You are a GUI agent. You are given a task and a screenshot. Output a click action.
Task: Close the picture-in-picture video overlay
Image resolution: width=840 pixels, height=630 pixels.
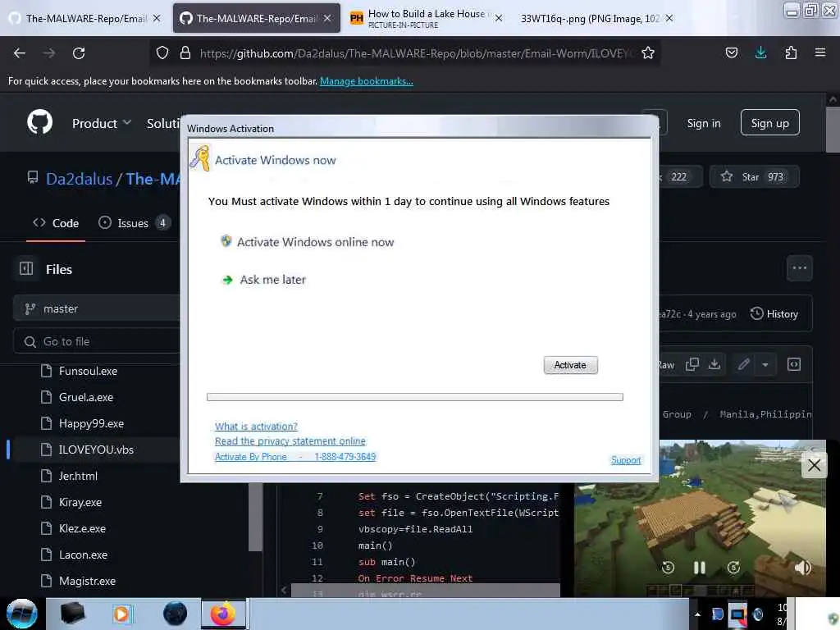click(x=814, y=465)
